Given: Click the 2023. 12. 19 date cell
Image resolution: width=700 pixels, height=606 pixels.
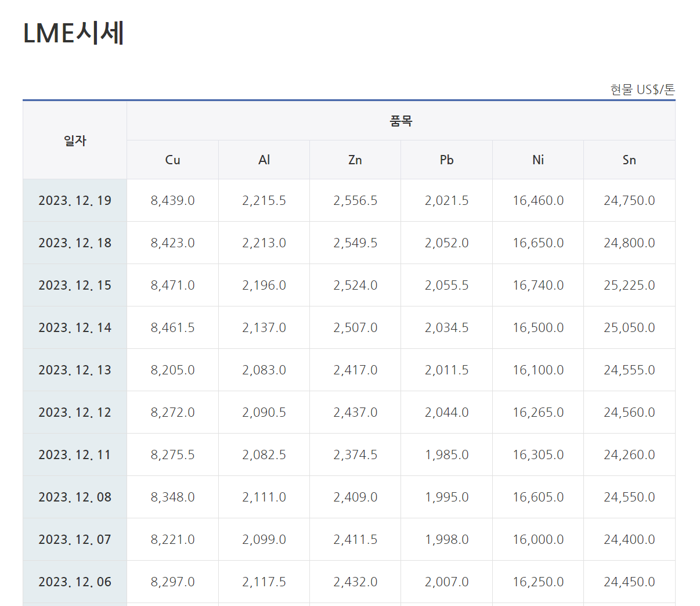Looking at the screenshot, I should click(75, 200).
